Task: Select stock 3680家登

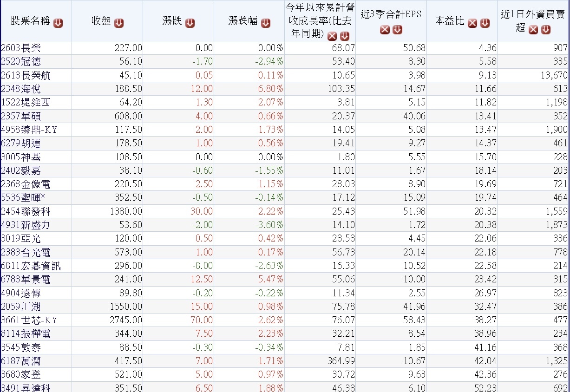Action: pyautogui.click(x=20, y=375)
